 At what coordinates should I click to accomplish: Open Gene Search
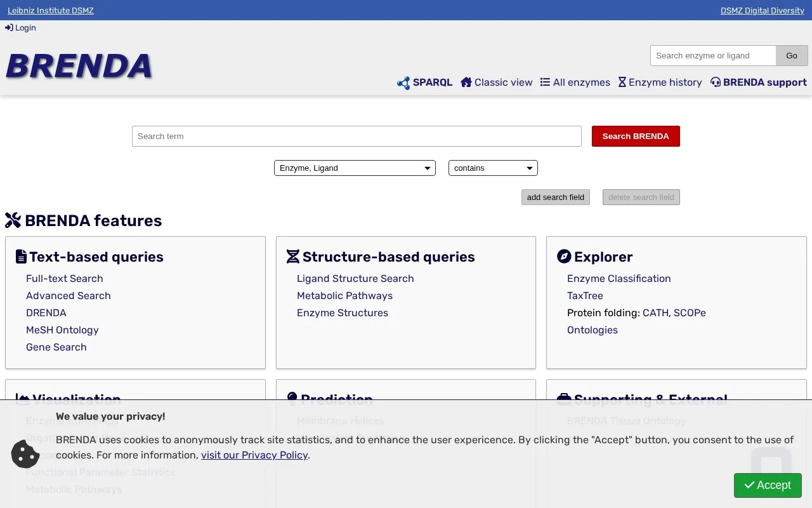tap(56, 347)
